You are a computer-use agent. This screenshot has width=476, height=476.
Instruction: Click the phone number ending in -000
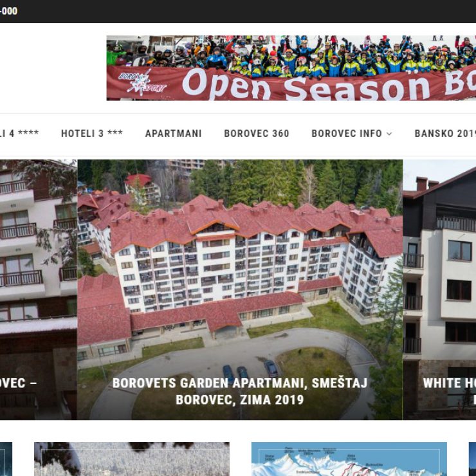pyautogui.click(x=9, y=11)
